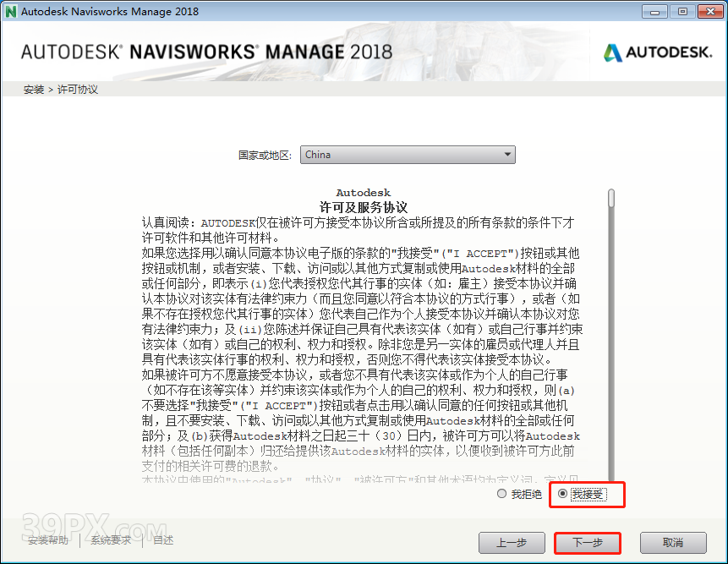Click the Navisworks N icon in title bar
The height and width of the screenshot is (564, 728).
click(10, 11)
